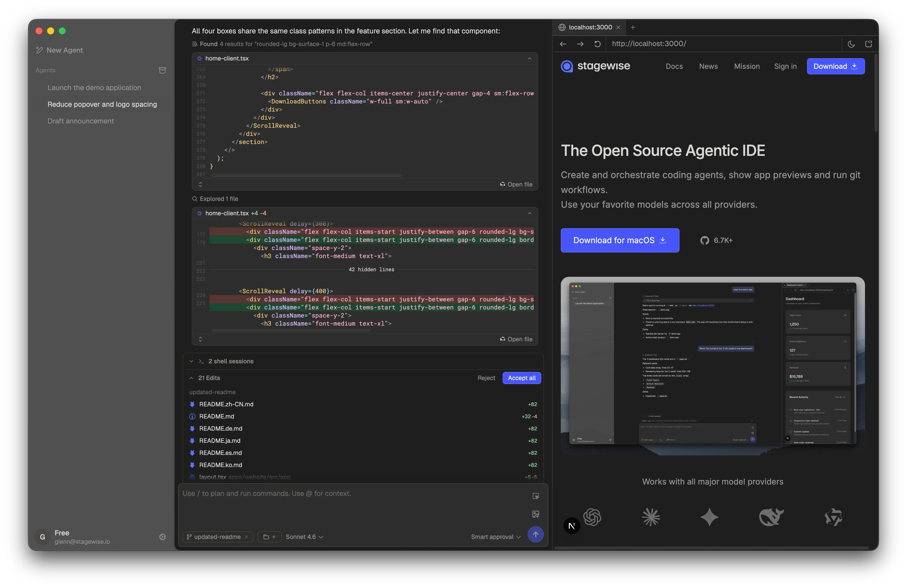Image resolution: width=907 pixels, height=588 pixels.
Task: Open the Smart approval dropdown
Action: pyautogui.click(x=496, y=537)
